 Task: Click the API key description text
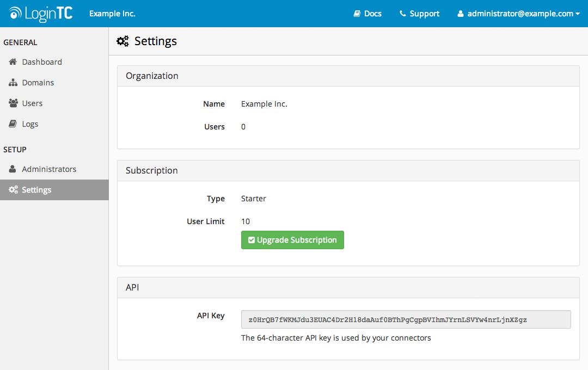[x=336, y=338]
